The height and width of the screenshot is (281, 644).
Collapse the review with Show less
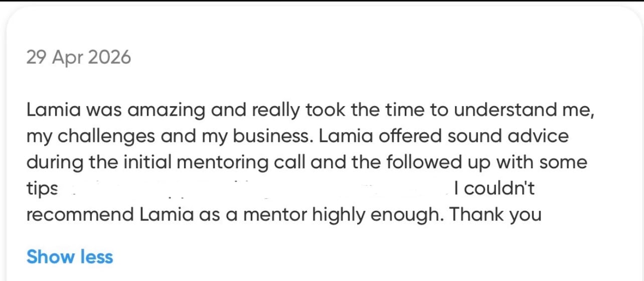pyautogui.click(x=70, y=256)
